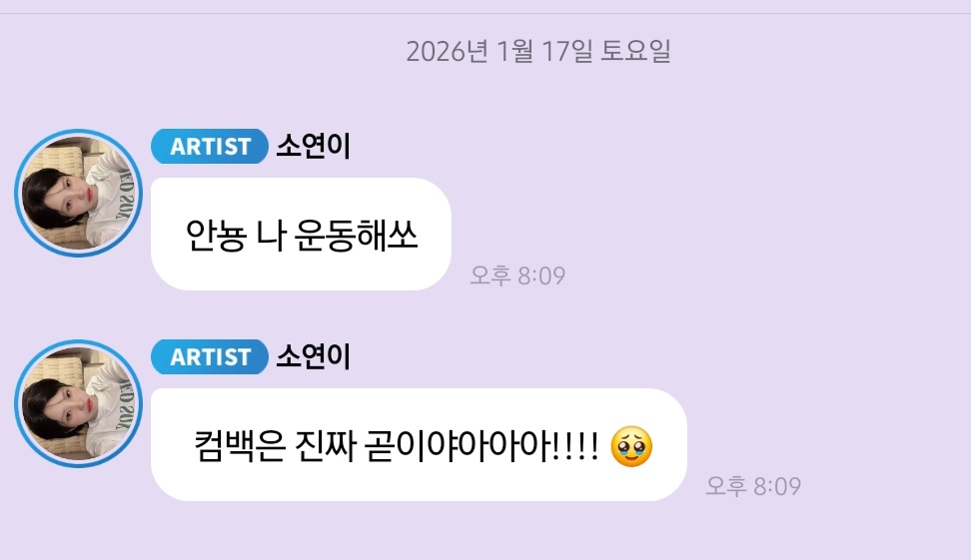
Task: Click ARTIST badge above the 컴백은 진짜 bubble
Action: [210, 357]
